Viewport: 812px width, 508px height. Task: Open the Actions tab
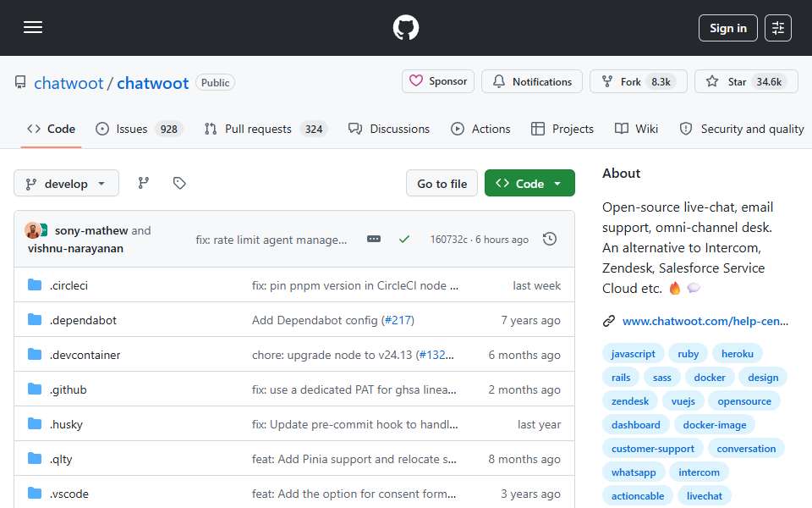click(x=480, y=129)
